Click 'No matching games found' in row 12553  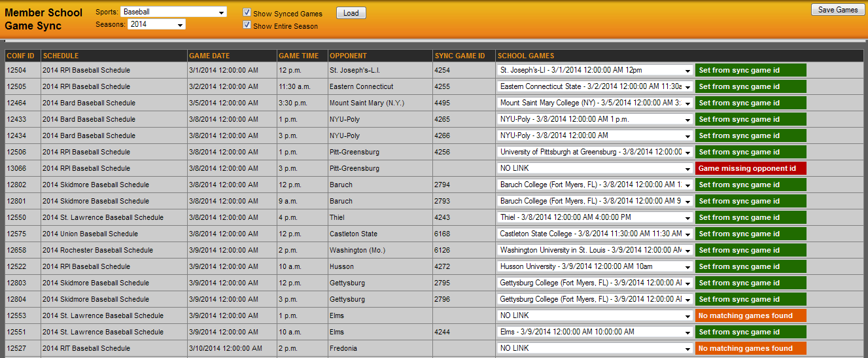coord(751,315)
